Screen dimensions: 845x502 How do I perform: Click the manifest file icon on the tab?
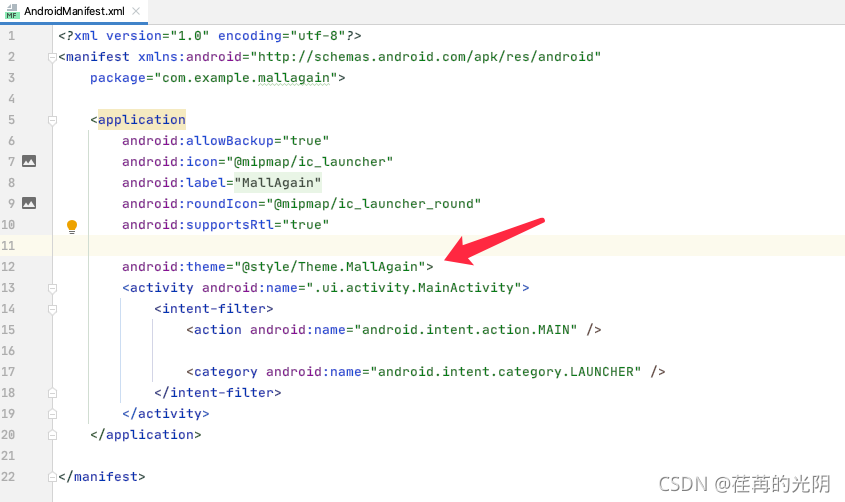click(11, 11)
